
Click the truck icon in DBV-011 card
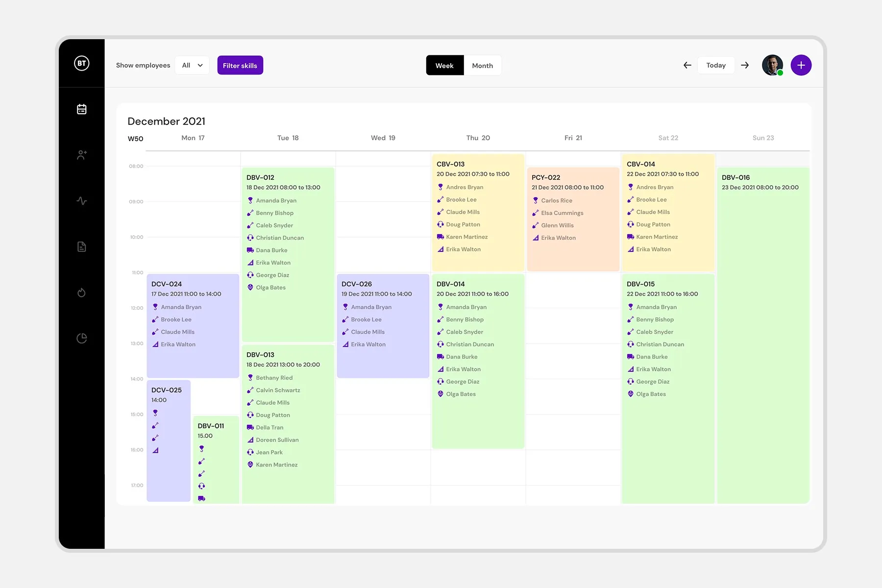pyautogui.click(x=201, y=498)
